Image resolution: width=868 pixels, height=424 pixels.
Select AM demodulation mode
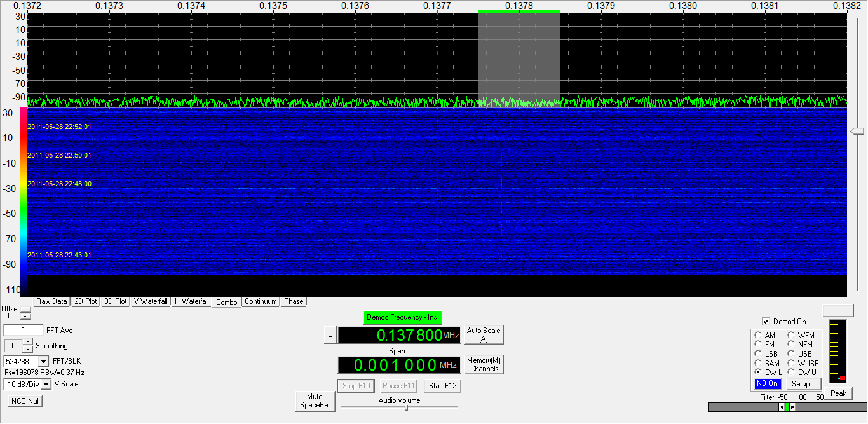click(x=758, y=335)
